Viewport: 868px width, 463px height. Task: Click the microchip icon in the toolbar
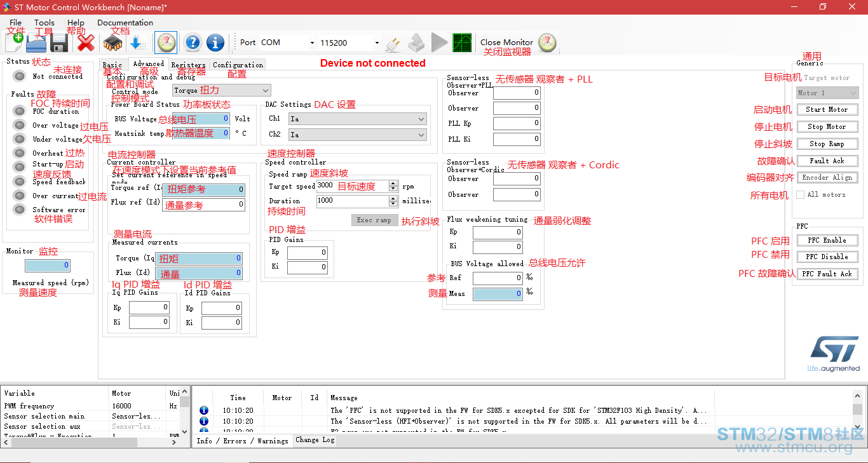[113, 43]
